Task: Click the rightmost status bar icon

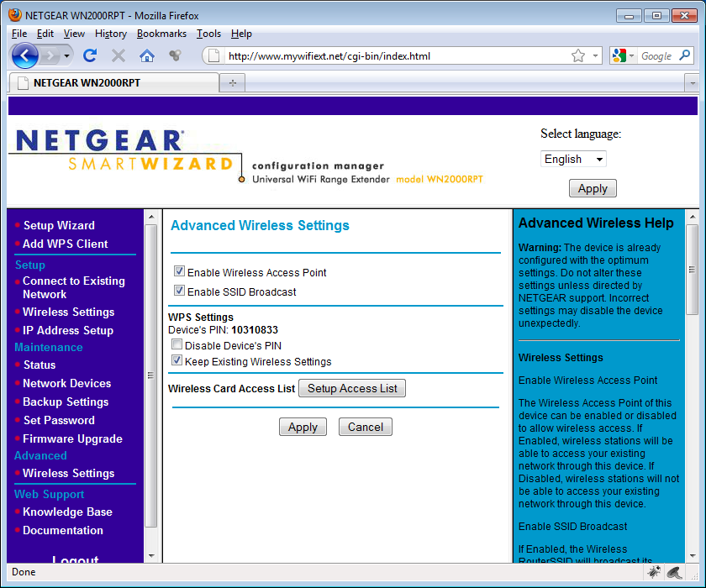Action: [675, 572]
